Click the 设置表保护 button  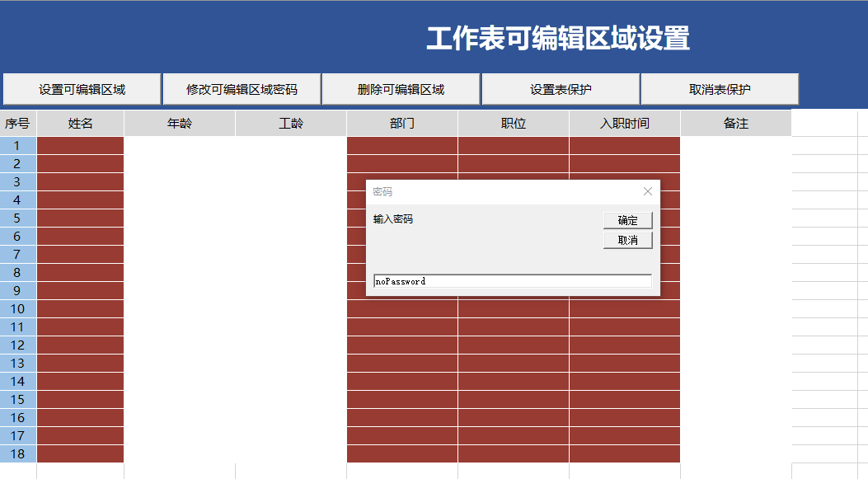pyautogui.click(x=561, y=89)
